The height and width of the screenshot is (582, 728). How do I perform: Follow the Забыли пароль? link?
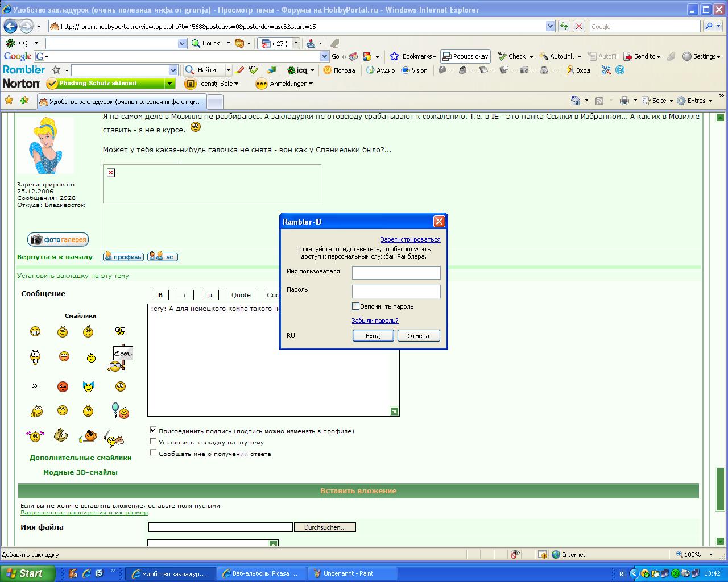pyautogui.click(x=375, y=321)
